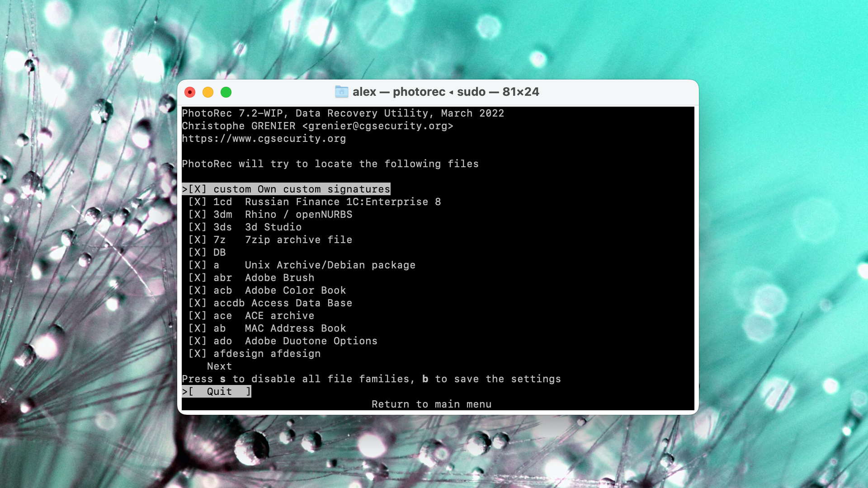Toggle the 3dm Rhino / openNURBS checkbox
868x488 pixels.
(198, 214)
